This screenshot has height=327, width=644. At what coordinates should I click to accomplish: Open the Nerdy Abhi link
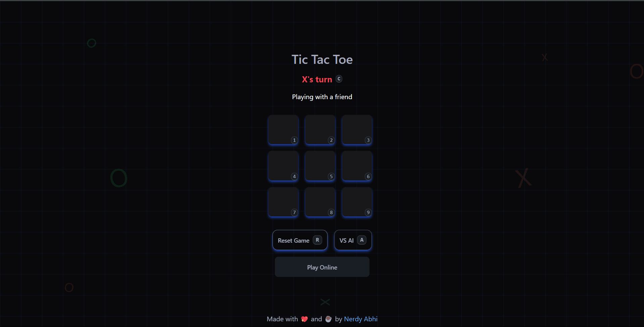(x=360, y=319)
